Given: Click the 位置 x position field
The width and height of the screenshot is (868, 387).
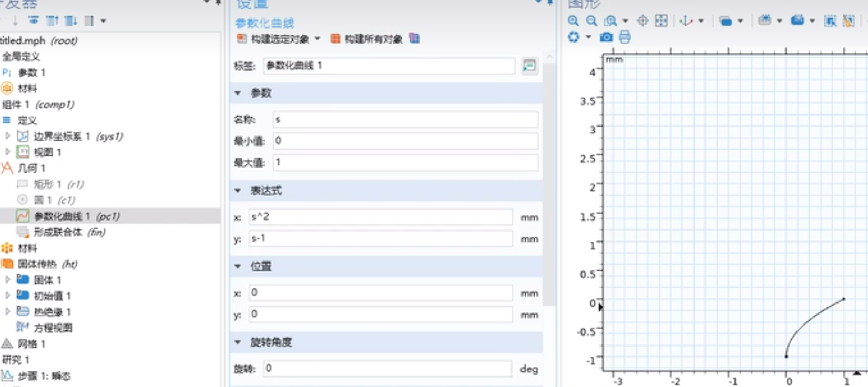Looking at the screenshot, I should click(380, 292).
